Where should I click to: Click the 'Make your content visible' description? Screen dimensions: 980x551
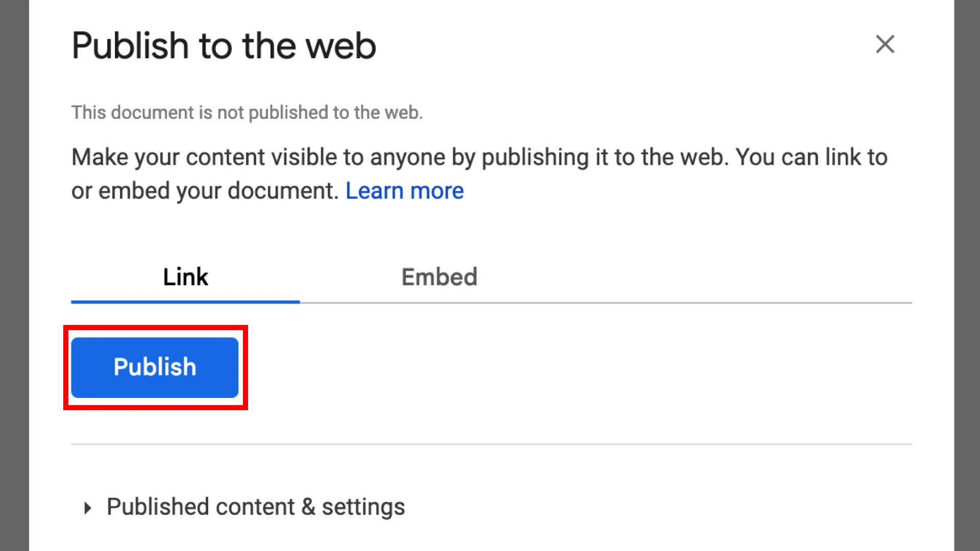pos(479,174)
